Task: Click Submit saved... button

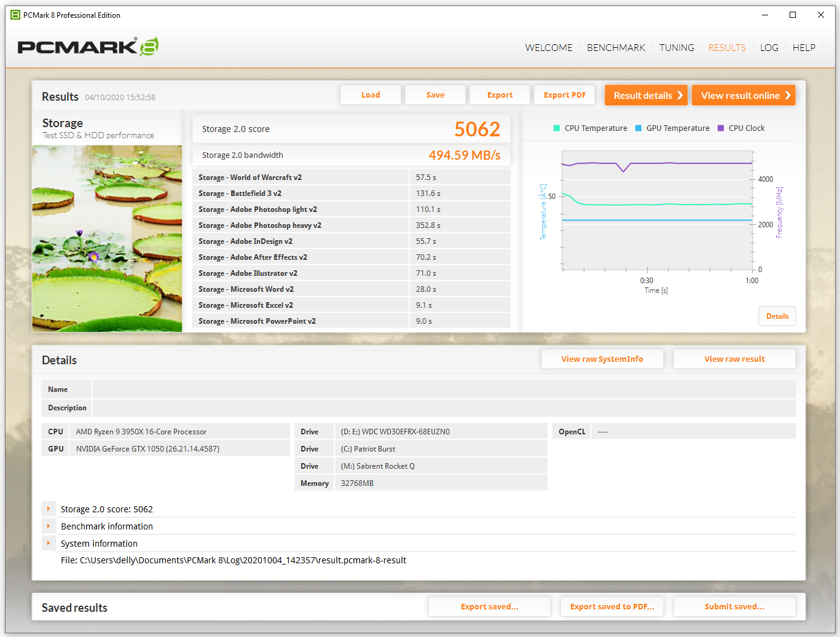Action: [734, 606]
